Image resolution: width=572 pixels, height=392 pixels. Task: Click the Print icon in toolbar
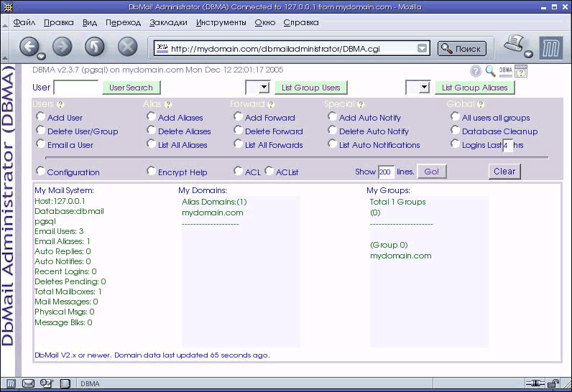pyautogui.click(x=513, y=47)
